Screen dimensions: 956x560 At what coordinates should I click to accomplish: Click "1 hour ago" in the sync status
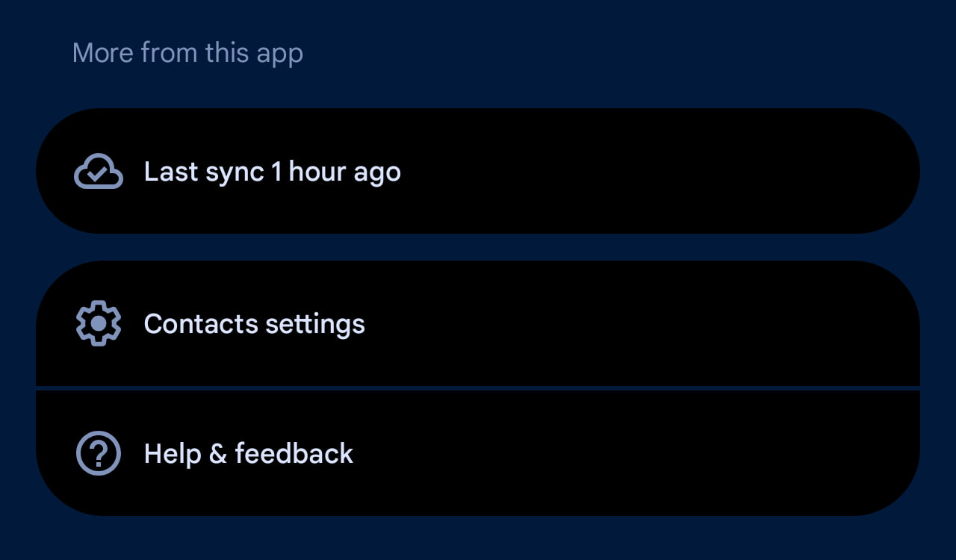point(336,172)
